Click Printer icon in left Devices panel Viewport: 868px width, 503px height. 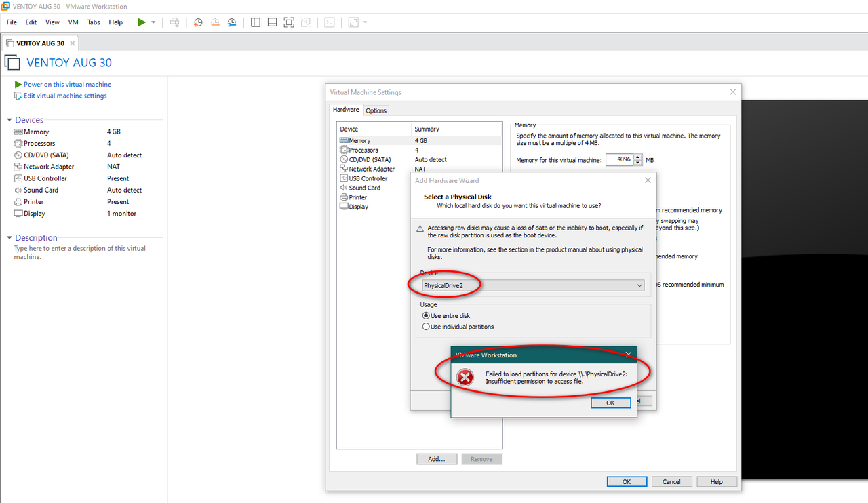coord(18,202)
